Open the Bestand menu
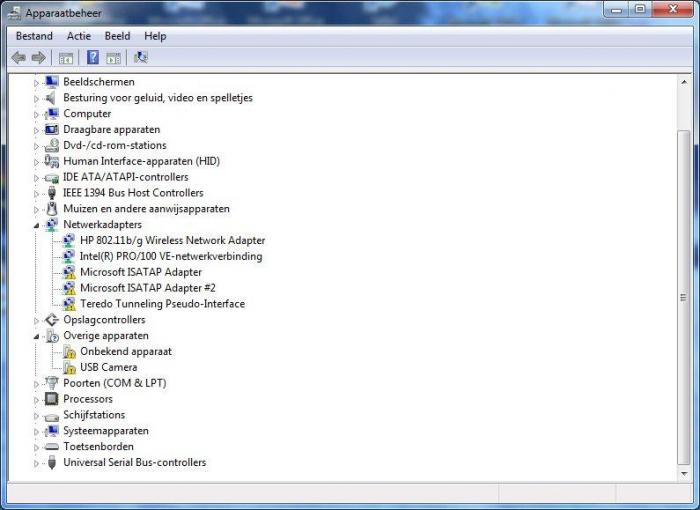 click(x=34, y=36)
